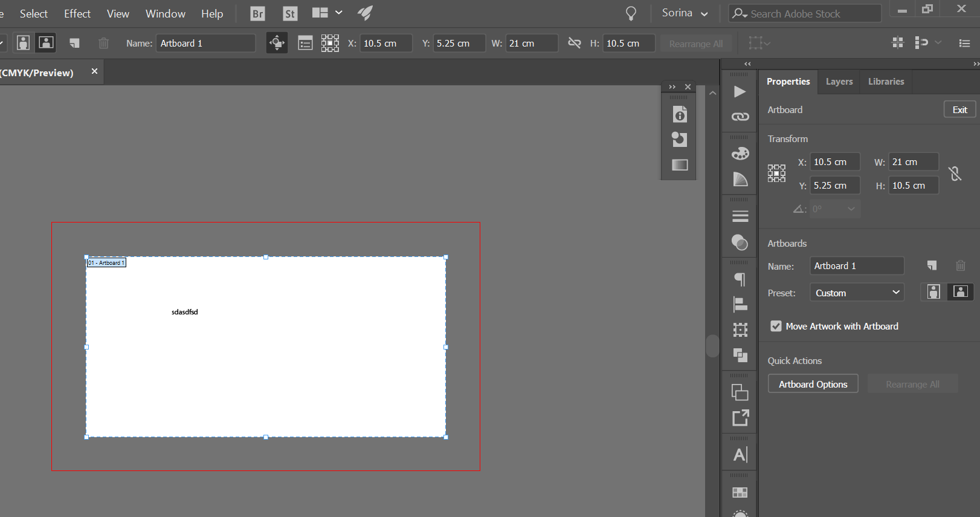
Task: Close the floating panel with X
Action: pos(688,87)
